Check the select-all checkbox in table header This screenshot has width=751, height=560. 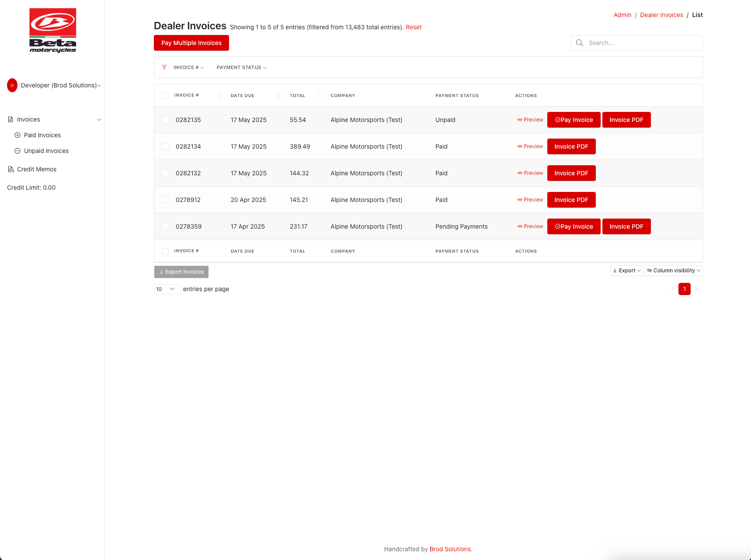pyautogui.click(x=165, y=95)
